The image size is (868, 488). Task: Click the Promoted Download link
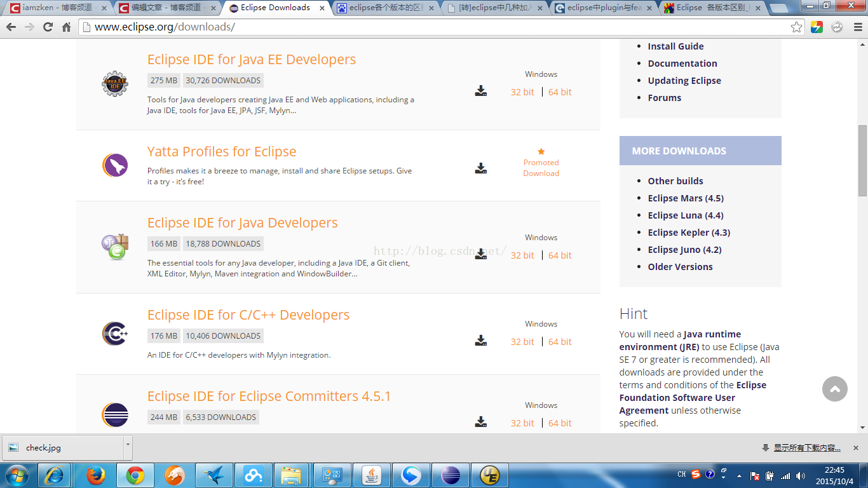[541, 168]
